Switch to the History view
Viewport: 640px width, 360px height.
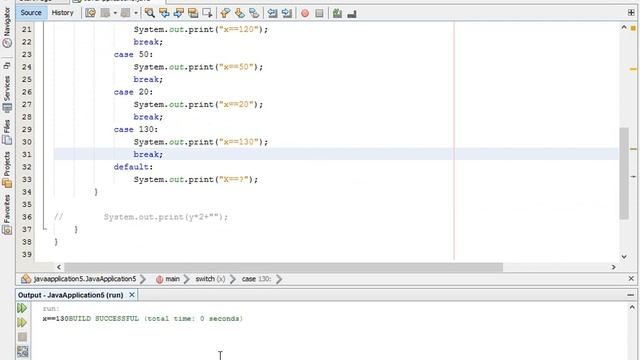(x=62, y=13)
